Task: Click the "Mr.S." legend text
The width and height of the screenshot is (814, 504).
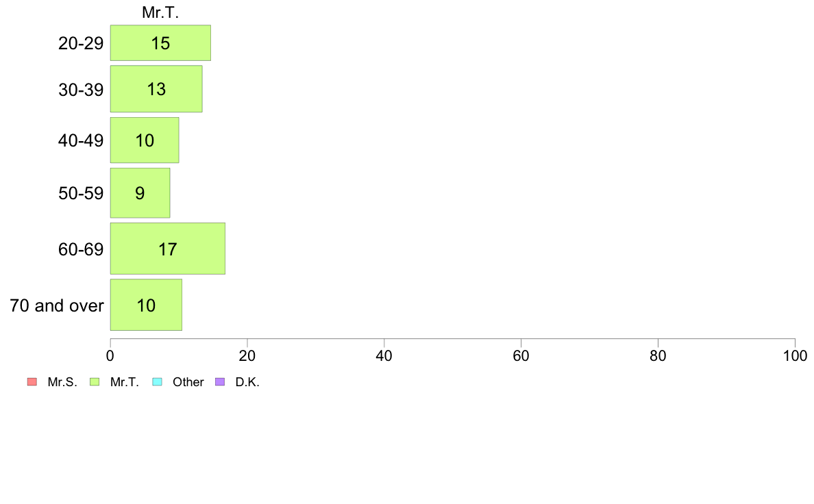Action: (62, 382)
